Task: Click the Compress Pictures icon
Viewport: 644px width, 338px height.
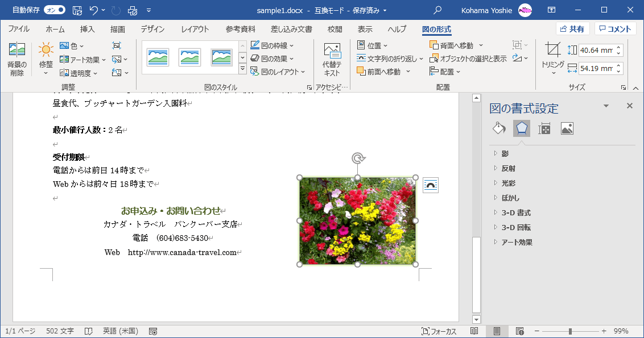Action: click(x=117, y=46)
